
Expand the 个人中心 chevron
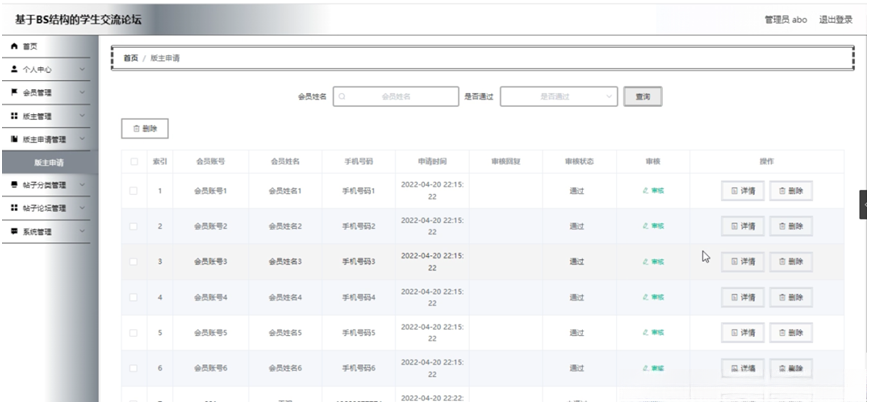pyautogui.click(x=82, y=69)
